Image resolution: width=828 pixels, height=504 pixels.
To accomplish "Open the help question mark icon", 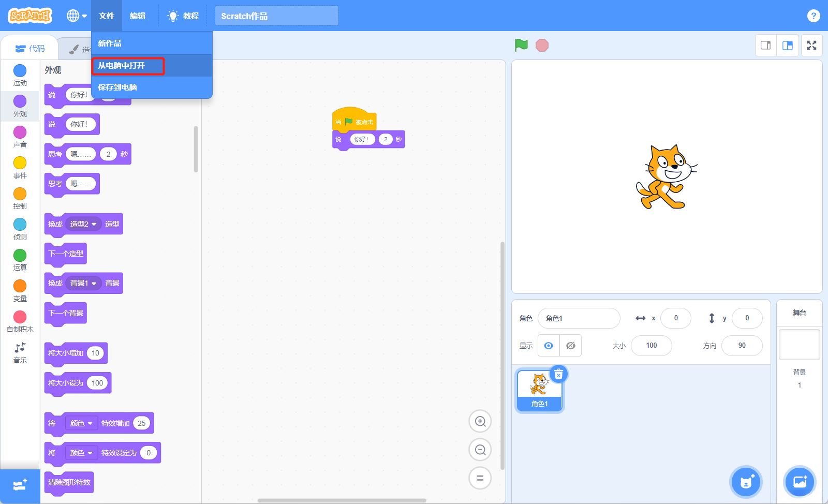I will click(814, 16).
